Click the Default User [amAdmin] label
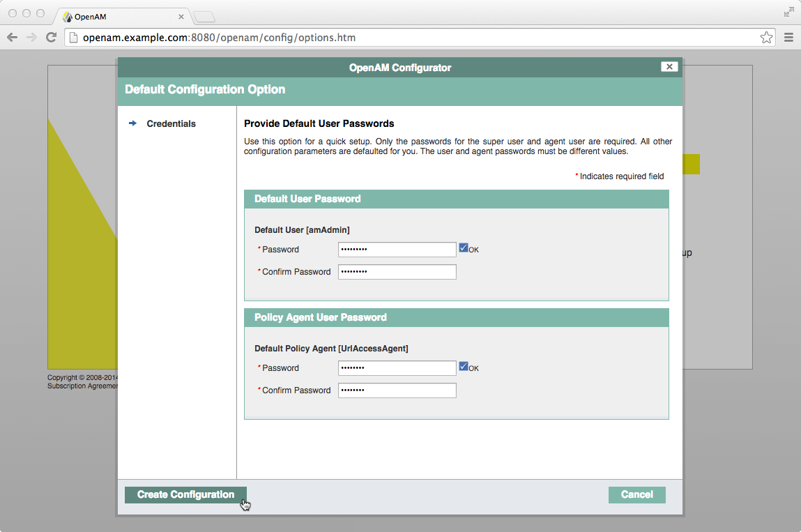Viewport: 801px width, 532px height. tap(302, 230)
